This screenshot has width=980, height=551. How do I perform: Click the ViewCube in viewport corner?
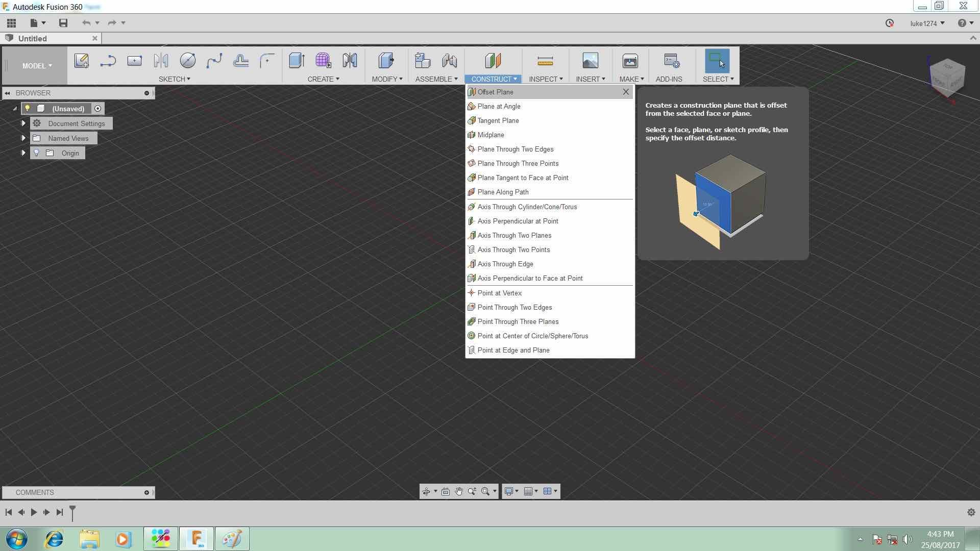click(947, 78)
